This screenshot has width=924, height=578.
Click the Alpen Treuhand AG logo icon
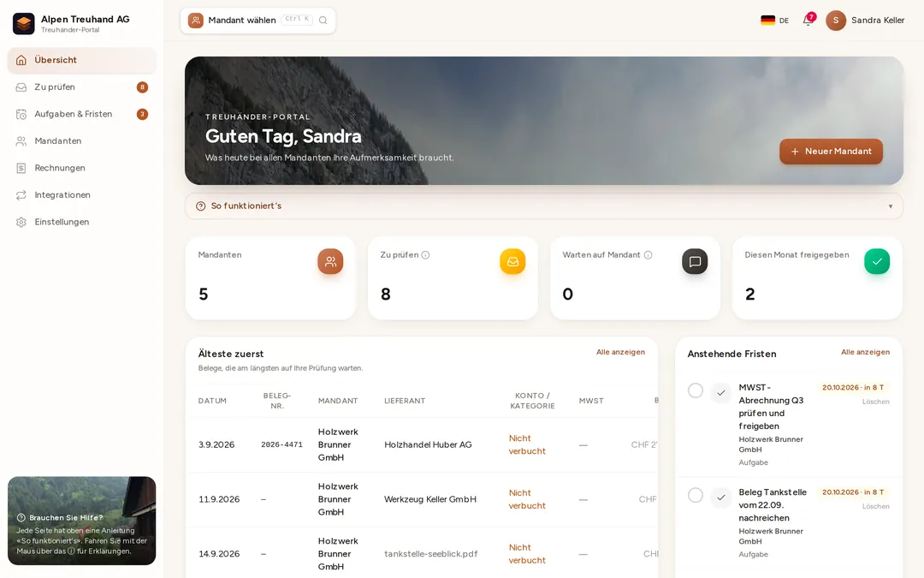click(x=24, y=24)
